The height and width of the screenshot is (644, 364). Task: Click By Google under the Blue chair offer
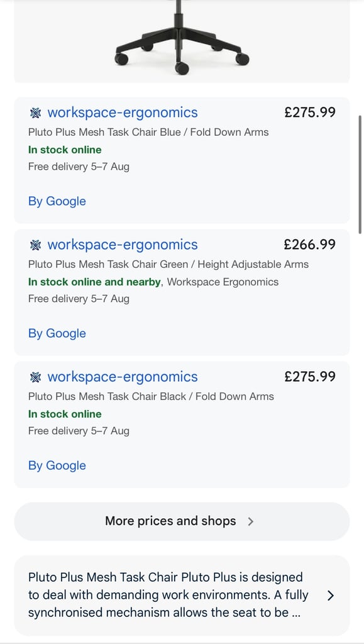[x=57, y=201]
